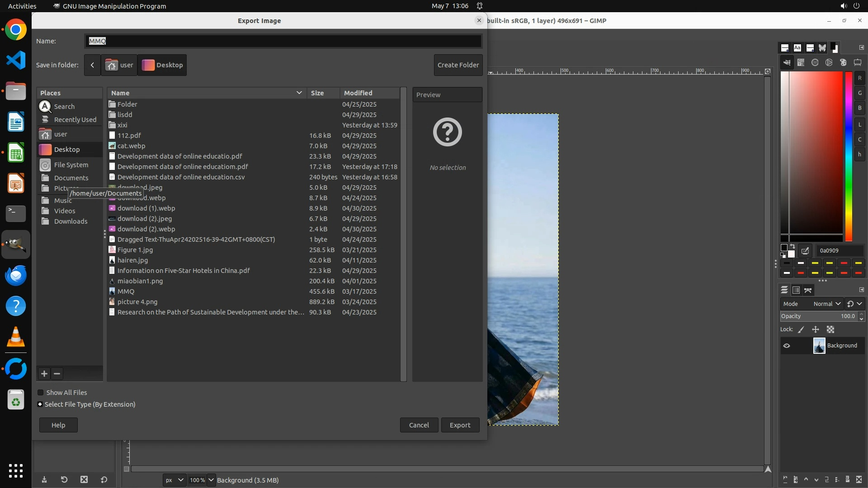The image size is (868, 488).
Task: Click the color picker eyedropper icon
Action: pos(805,251)
